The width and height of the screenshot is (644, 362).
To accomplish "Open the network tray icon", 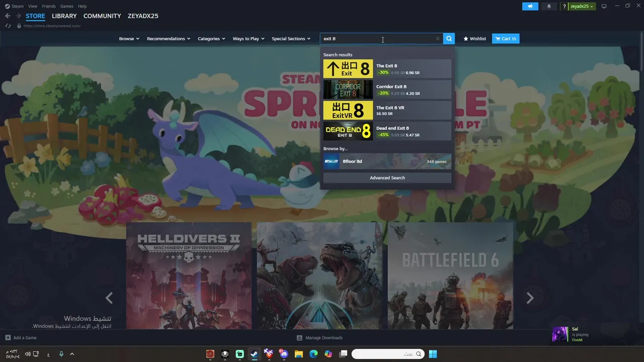I will [36, 354].
